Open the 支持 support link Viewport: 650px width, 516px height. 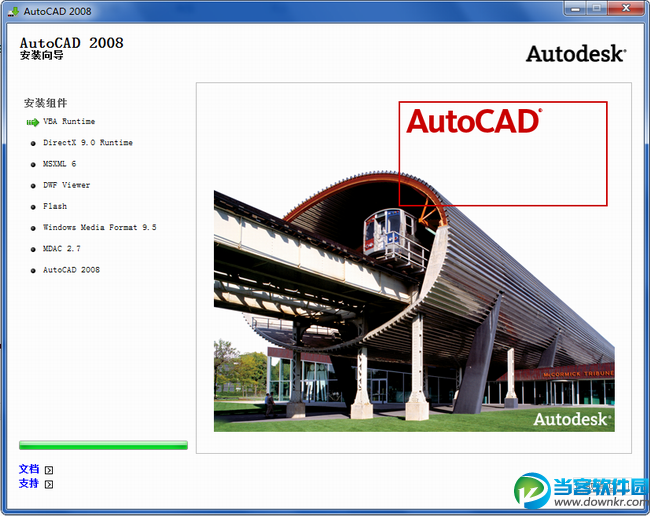click(29, 483)
